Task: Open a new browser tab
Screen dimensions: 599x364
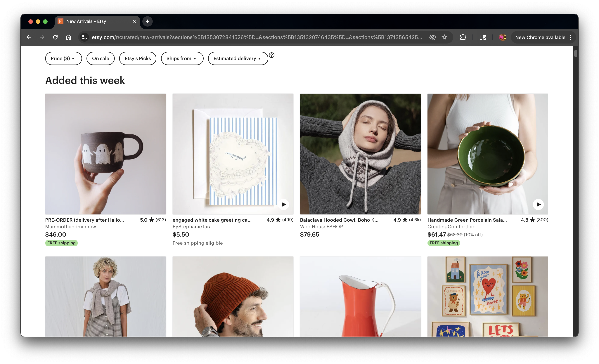Action: pos(147,21)
